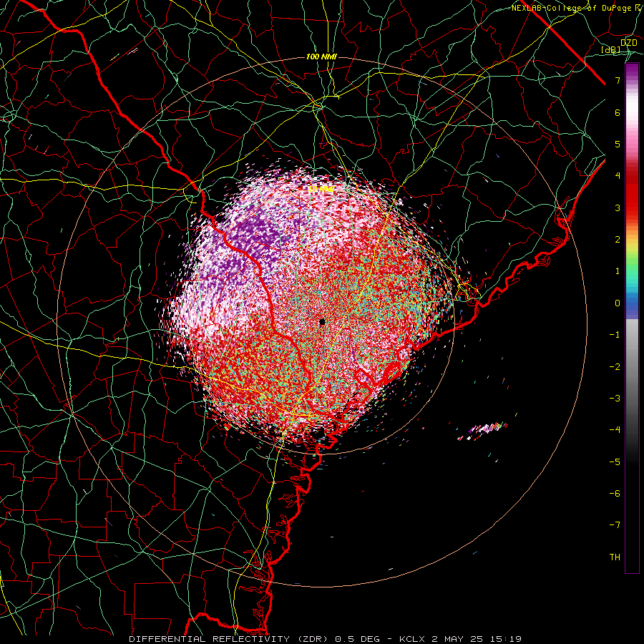Click the positive "6" scale value

click(x=618, y=112)
